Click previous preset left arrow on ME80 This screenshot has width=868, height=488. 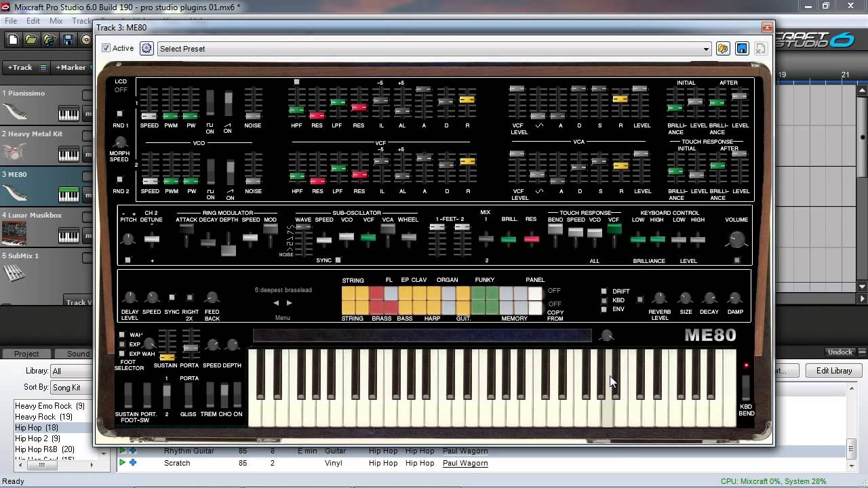(x=276, y=303)
